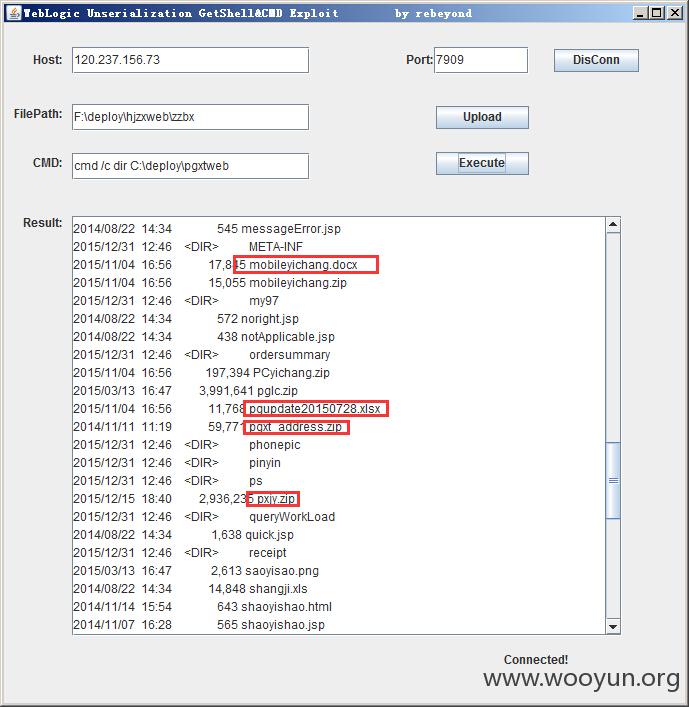Click the Port label
Viewport: 689px width, 707px height.
point(419,60)
